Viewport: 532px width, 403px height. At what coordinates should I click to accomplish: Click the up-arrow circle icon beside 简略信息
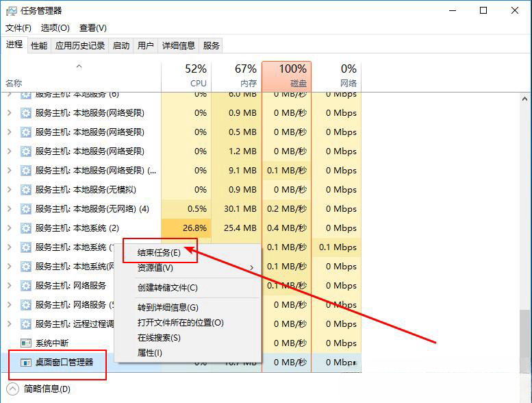coord(12,389)
